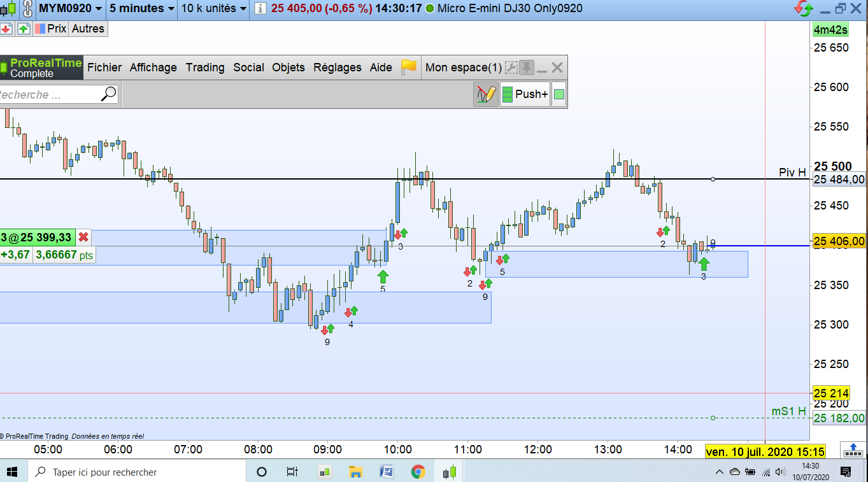Viewport: 868px width, 482px height.
Task: Click the wrench settings icon in menu bar
Action: 511,67
